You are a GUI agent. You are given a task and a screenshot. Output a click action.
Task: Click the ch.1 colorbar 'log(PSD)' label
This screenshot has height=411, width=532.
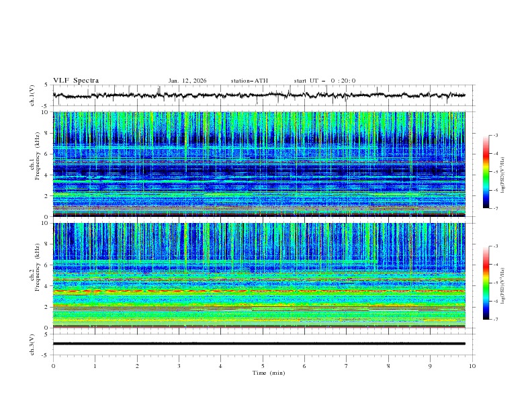coord(503,175)
